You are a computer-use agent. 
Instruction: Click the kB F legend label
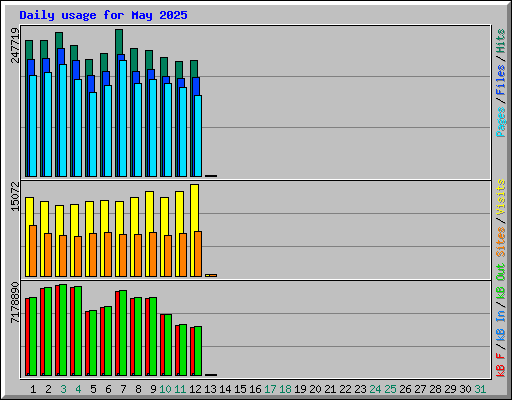tap(500, 365)
